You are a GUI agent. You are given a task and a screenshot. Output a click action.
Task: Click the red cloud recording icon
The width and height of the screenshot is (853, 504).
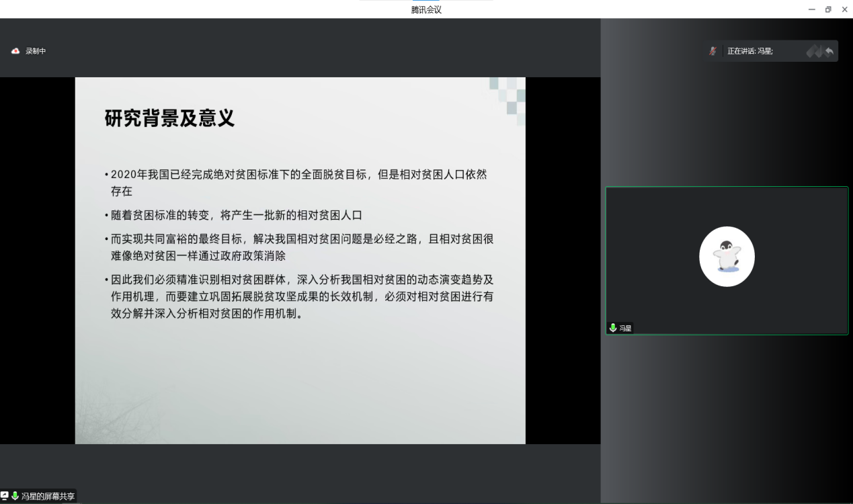tap(15, 51)
